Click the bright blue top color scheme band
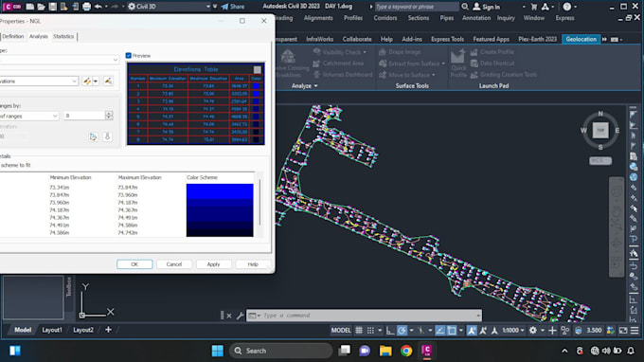Viewport: 644px width, 362px height. coord(220,191)
